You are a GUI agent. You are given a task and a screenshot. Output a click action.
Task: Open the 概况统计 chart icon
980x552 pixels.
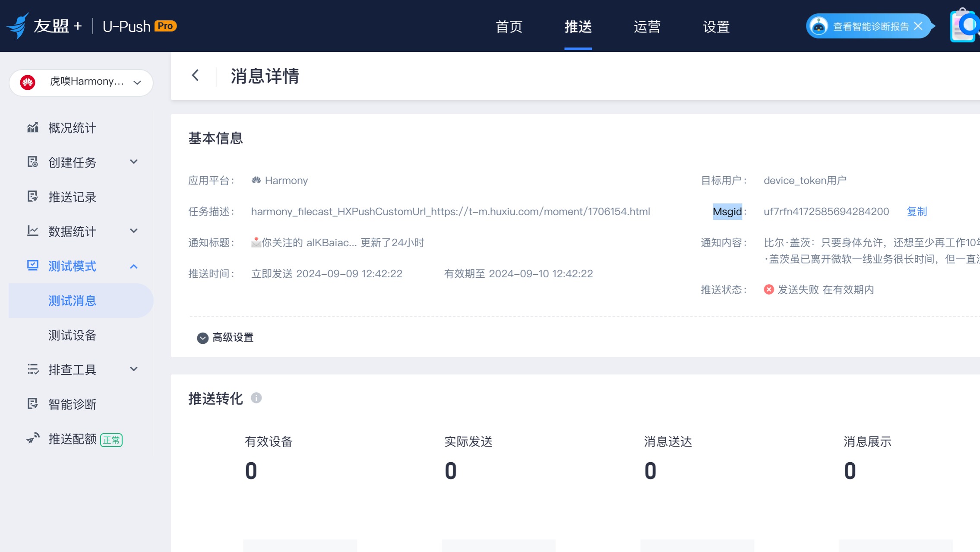[33, 127]
